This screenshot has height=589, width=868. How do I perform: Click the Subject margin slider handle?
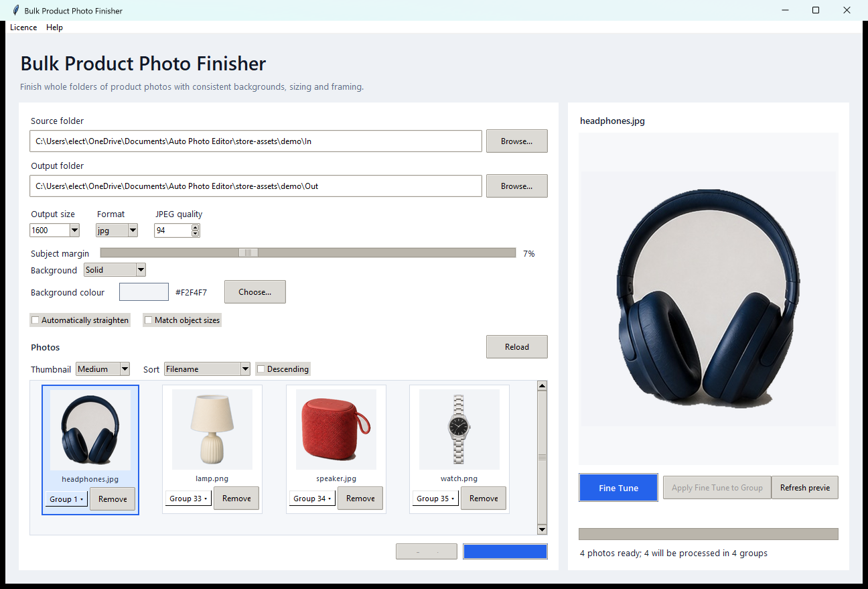click(x=248, y=253)
